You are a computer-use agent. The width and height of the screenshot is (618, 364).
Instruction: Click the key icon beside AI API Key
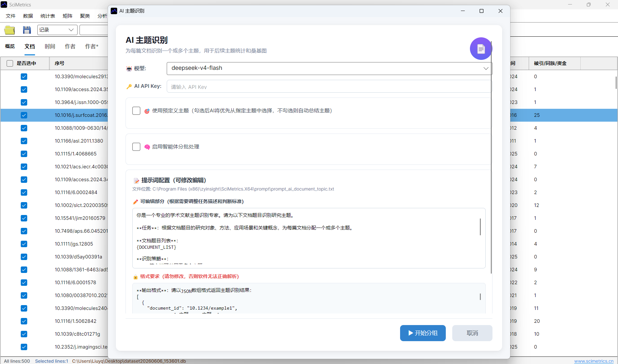click(x=129, y=86)
